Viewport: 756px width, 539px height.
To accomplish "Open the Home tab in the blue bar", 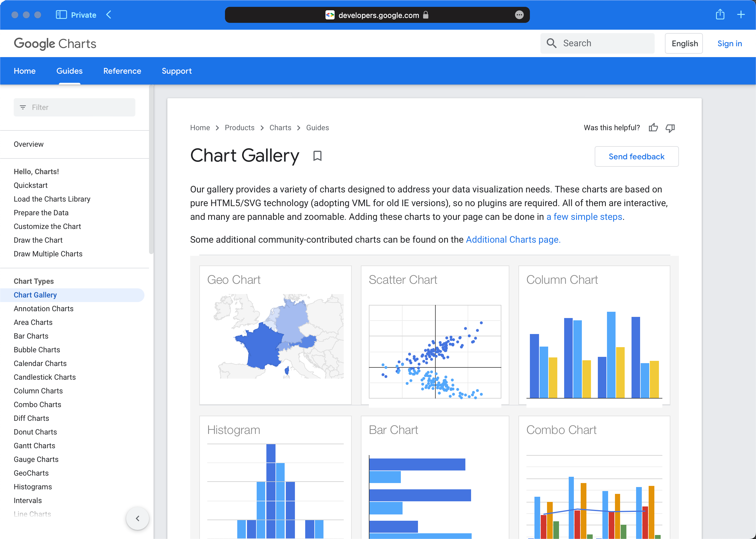I will [25, 71].
